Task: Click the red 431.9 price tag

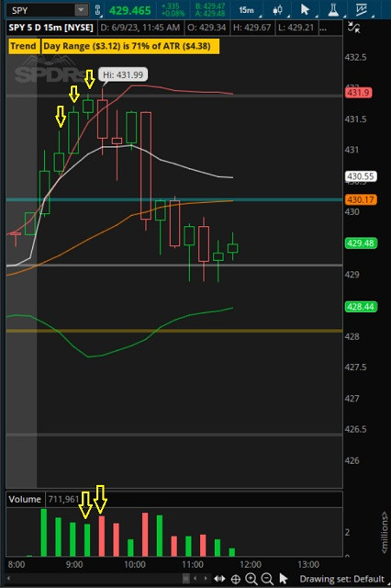Action: click(x=358, y=92)
